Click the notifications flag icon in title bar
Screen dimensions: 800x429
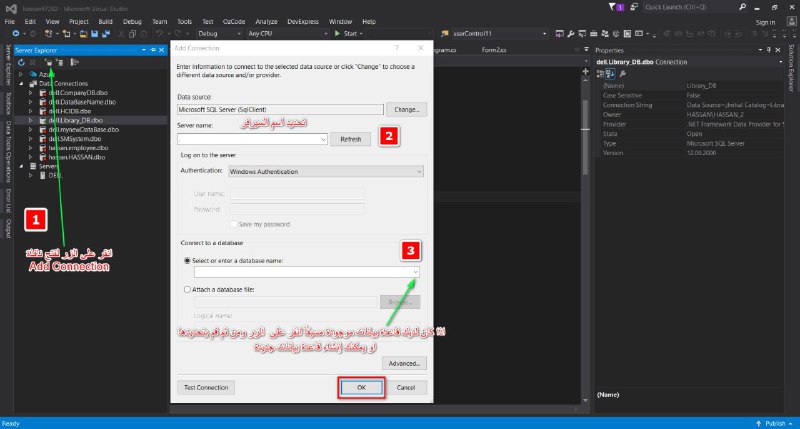click(x=612, y=7)
